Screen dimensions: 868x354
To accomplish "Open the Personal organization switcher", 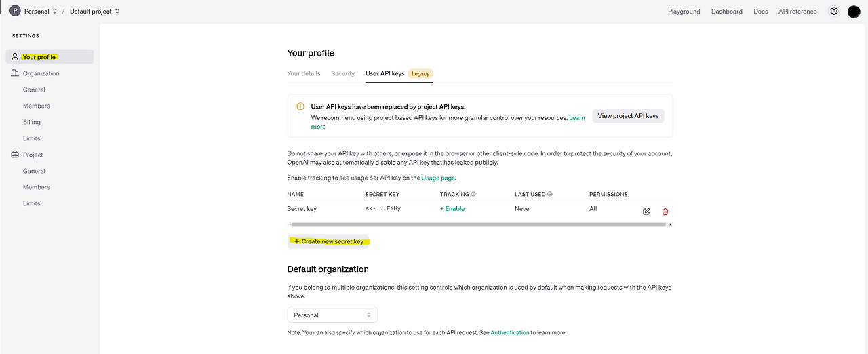I will (41, 12).
